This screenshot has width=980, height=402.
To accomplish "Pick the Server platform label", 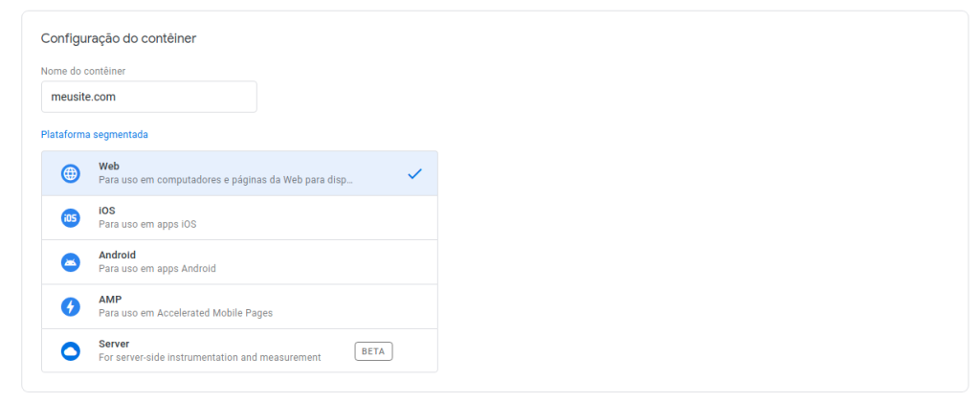I will pyautogui.click(x=114, y=344).
